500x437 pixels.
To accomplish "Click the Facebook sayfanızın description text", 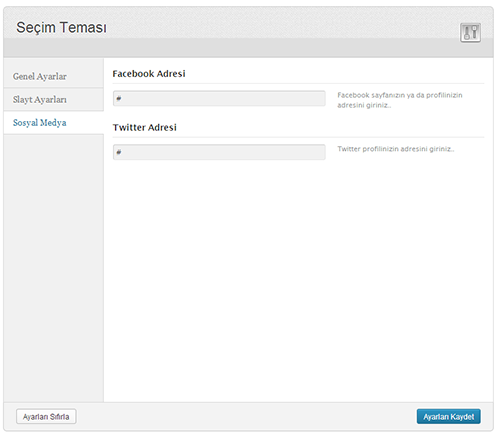I will tap(400, 100).
